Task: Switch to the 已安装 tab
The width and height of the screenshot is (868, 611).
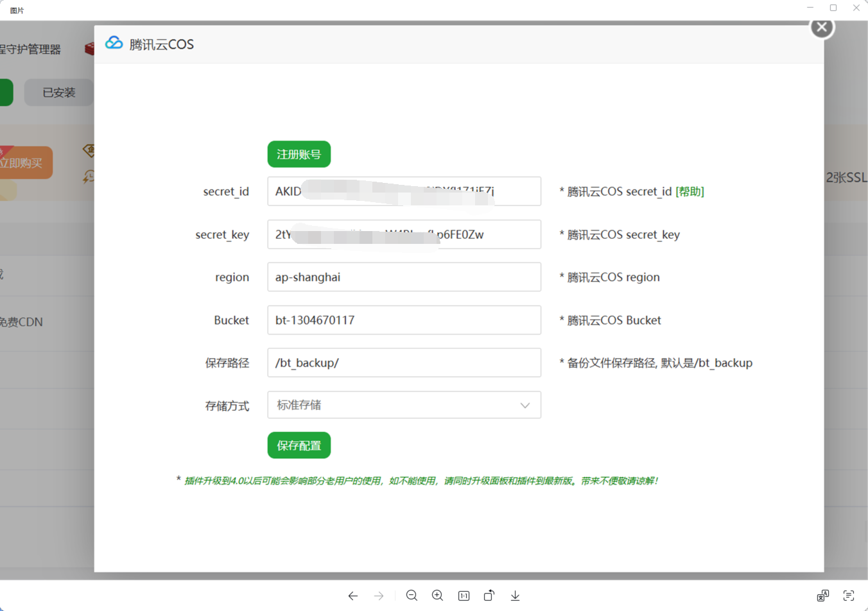Action: pyautogui.click(x=59, y=92)
